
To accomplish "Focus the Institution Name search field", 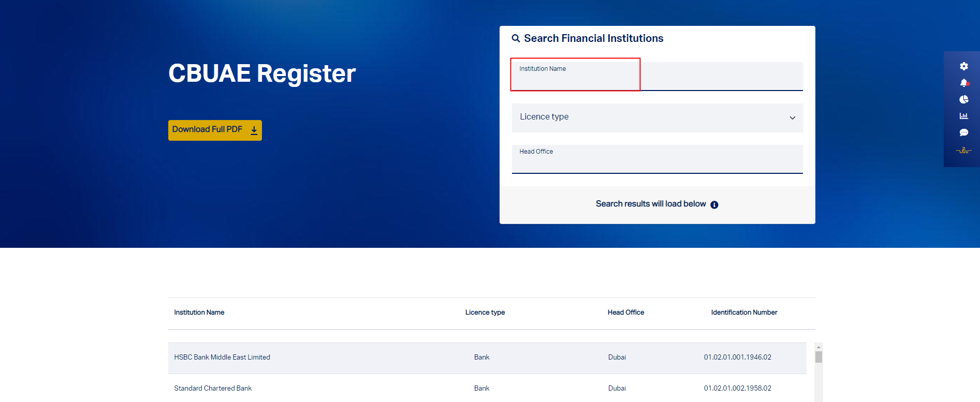I will (656, 78).
